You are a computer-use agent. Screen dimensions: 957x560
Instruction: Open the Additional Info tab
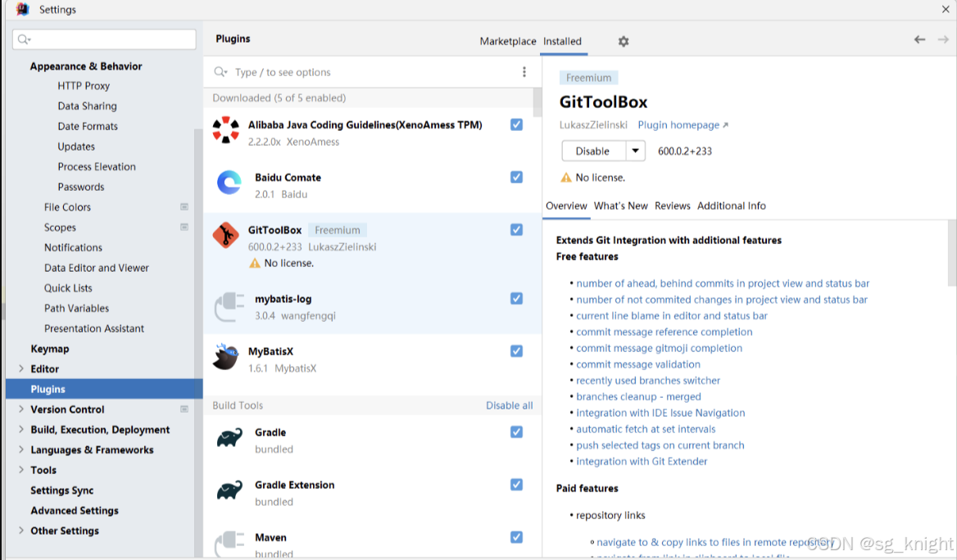[x=731, y=205]
